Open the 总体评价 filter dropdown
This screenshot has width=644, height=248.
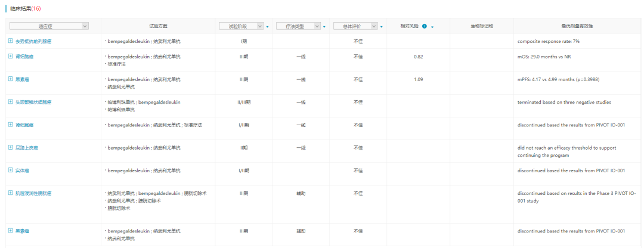[355, 26]
